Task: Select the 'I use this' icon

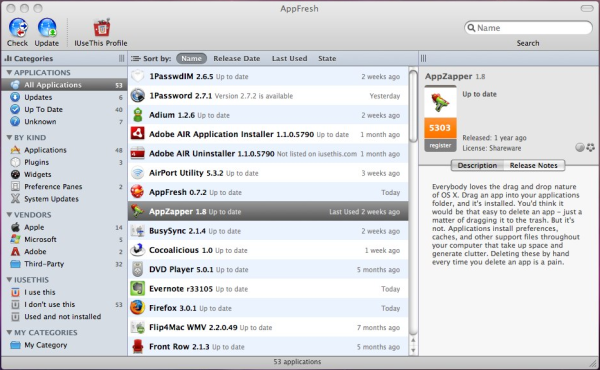Action: (15, 292)
